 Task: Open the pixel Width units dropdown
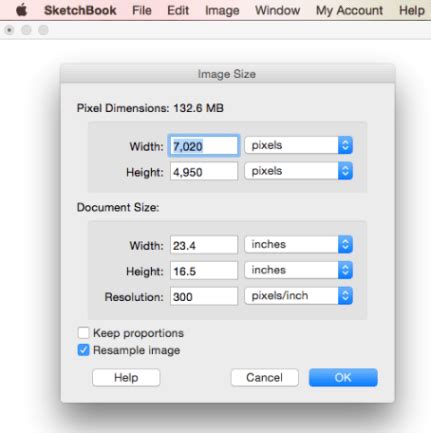click(x=298, y=145)
